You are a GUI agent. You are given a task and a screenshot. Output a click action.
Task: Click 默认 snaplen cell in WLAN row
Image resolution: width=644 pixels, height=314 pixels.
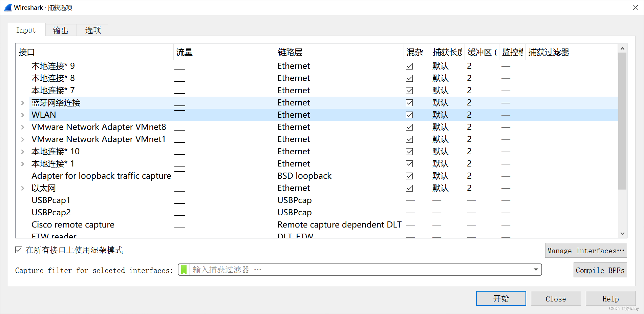441,115
